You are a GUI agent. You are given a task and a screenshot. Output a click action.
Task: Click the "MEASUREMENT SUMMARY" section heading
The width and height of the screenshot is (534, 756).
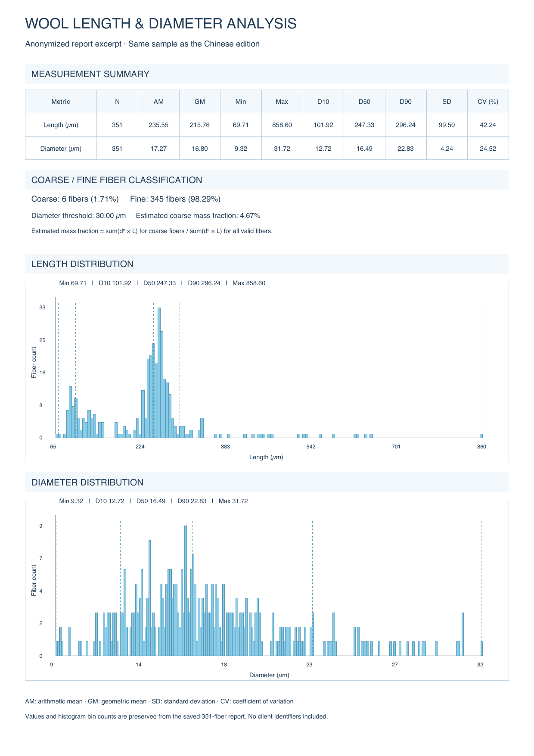90,74
